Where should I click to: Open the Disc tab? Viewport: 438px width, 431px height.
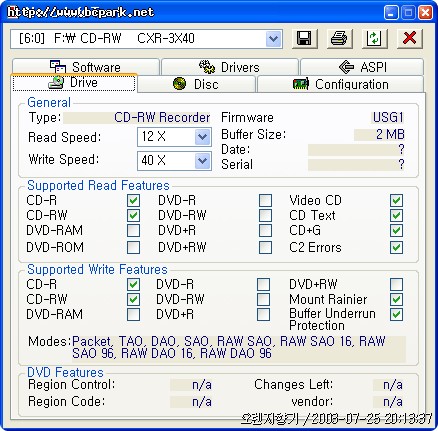point(196,84)
